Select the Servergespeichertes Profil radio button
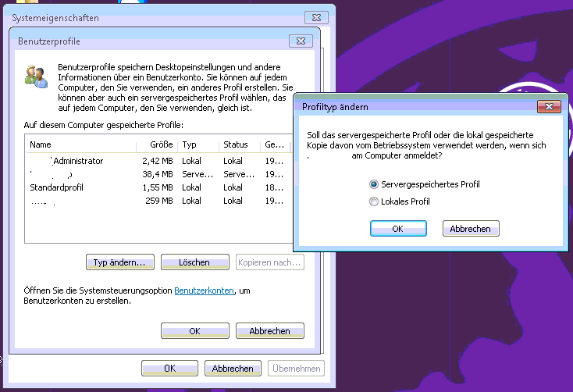Viewport: 573px width, 392px height. point(374,184)
